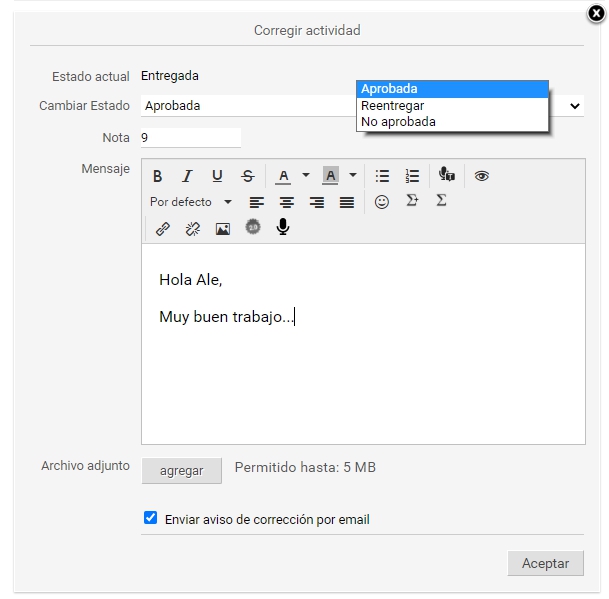The width and height of the screenshot is (609, 599).
Task: Toggle bold formatting in message editor
Action: 157,176
